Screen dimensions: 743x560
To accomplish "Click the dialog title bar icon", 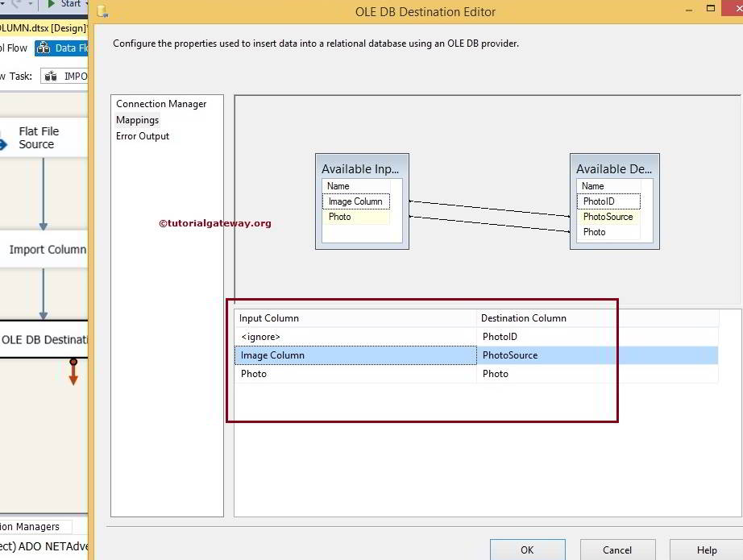I will coord(102,11).
